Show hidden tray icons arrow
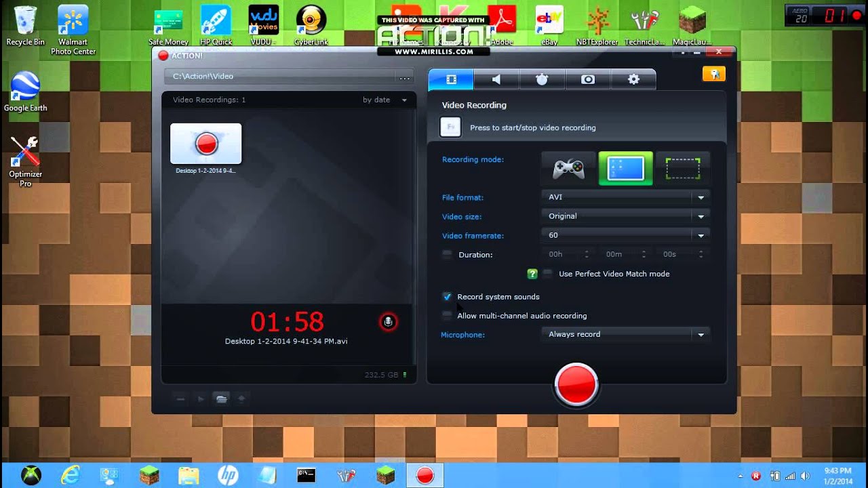 pos(741,476)
